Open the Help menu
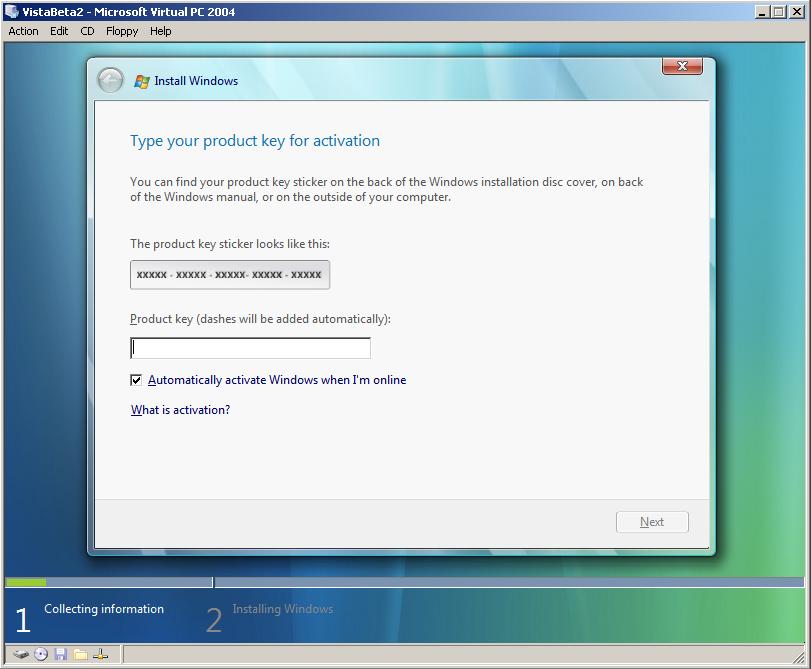The width and height of the screenshot is (811, 669). (160, 31)
